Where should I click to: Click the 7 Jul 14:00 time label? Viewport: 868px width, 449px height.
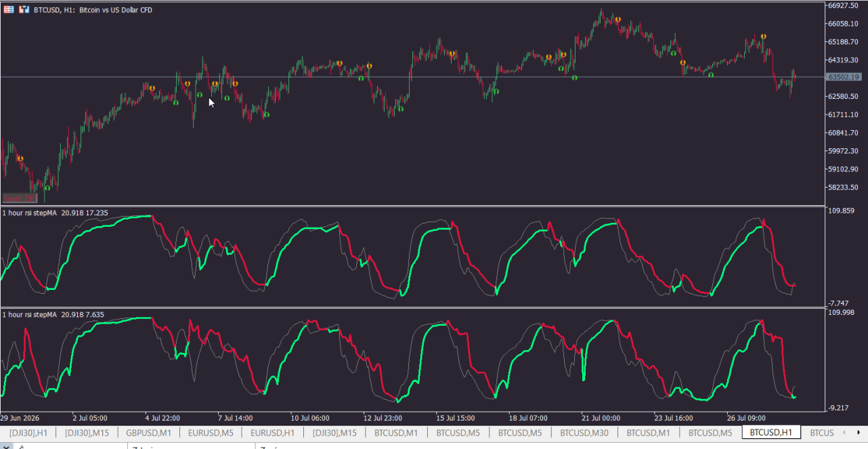(235, 418)
